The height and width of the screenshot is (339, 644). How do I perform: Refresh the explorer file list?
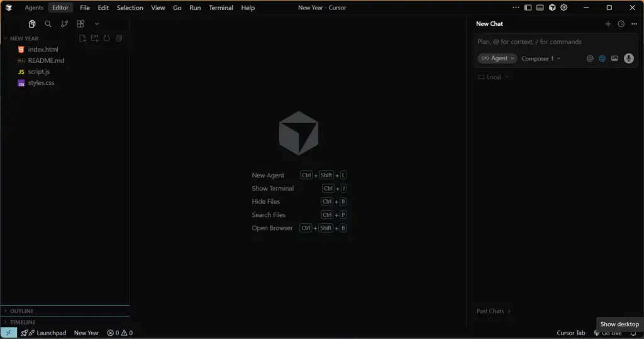point(106,38)
